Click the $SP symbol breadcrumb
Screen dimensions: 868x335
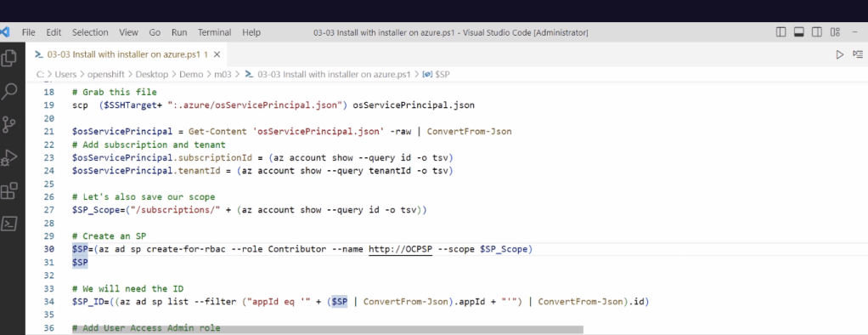click(x=442, y=74)
